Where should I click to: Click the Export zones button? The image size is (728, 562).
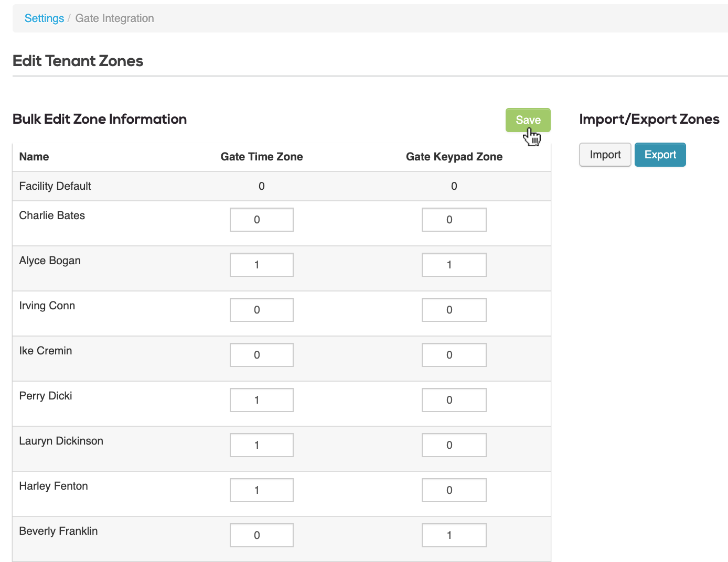[x=660, y=155]
